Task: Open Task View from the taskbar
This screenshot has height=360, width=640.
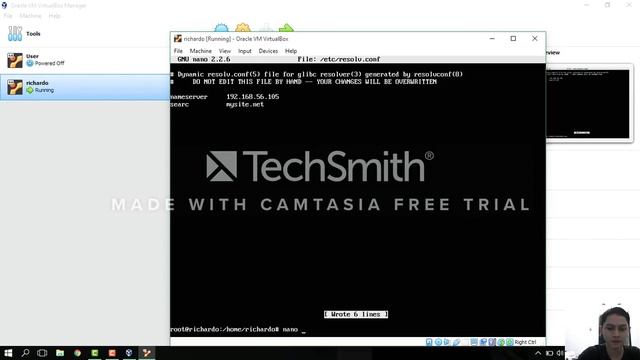Action: tap(42, 353)
